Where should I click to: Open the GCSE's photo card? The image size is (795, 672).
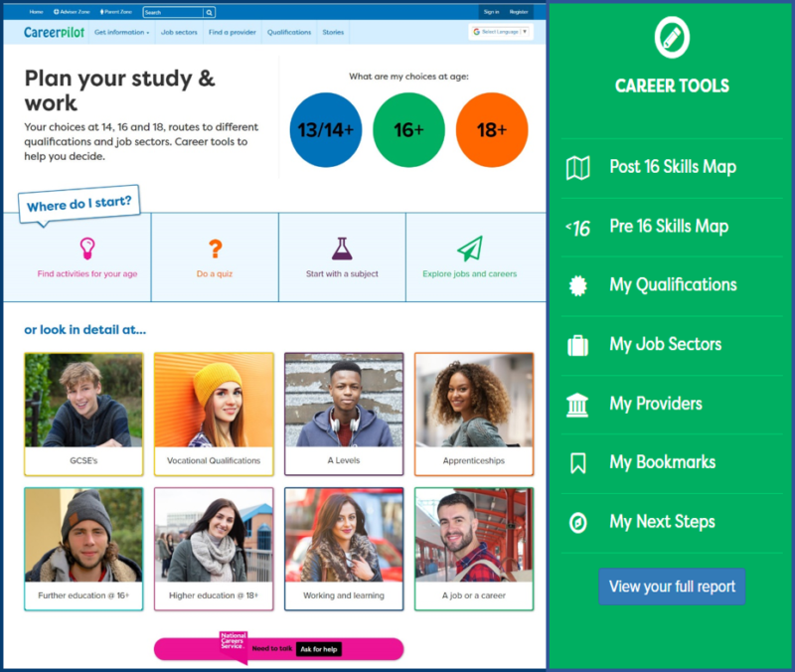pyautogui.click(x=83, y=415)
